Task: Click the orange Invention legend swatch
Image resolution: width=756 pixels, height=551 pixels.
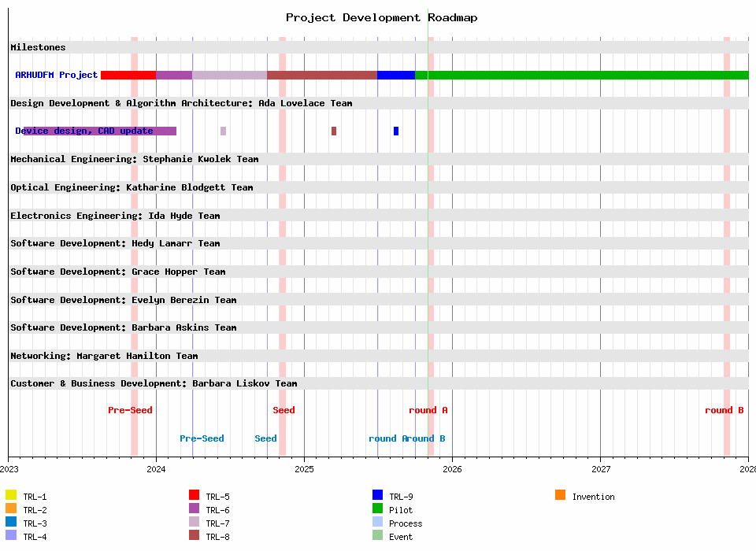Action: pyautogui.click(x=560, y=495)
